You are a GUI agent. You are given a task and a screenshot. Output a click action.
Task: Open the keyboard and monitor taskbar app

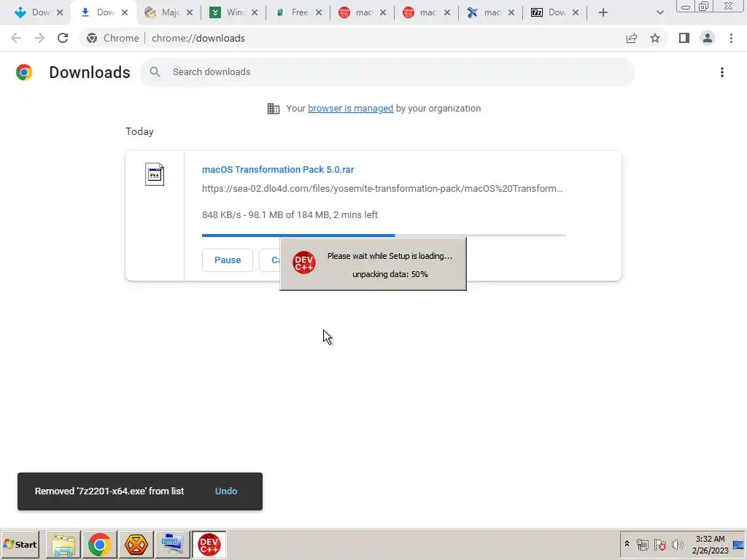(x=172, y=545)
